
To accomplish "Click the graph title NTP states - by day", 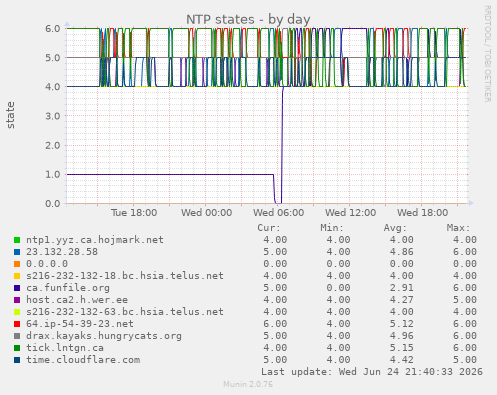I will tap(248, 19).
